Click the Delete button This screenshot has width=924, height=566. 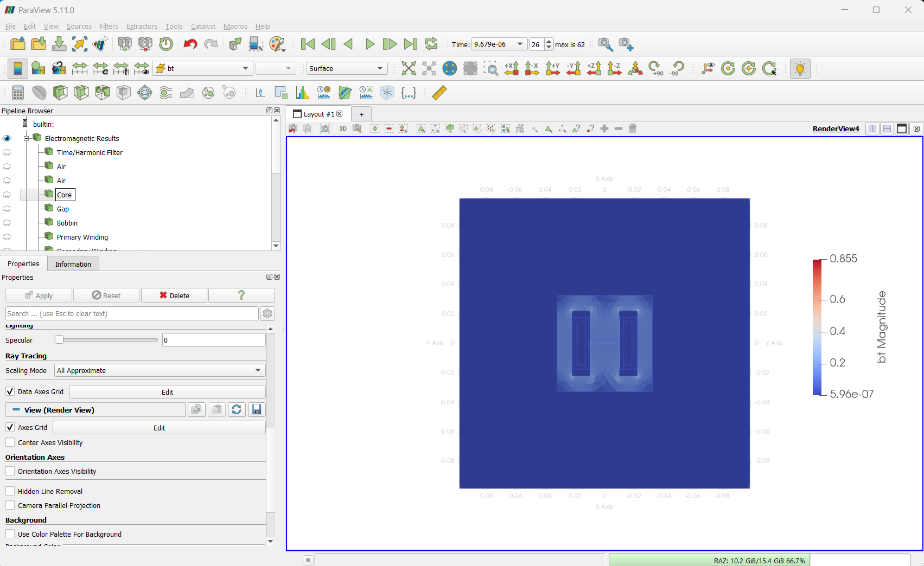(x=174, y=295)
